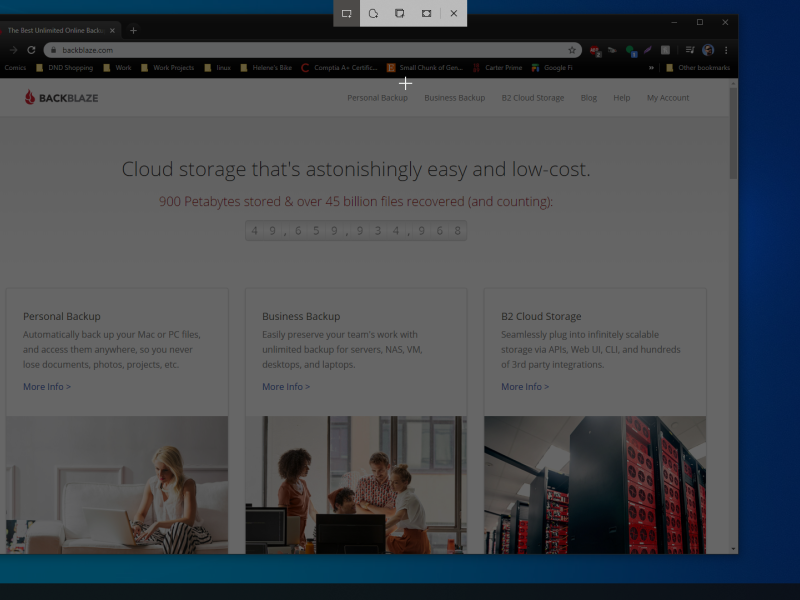Open the media control playlist icon
The height and width of the screenshot is (600, 800).
click(690, 50)
